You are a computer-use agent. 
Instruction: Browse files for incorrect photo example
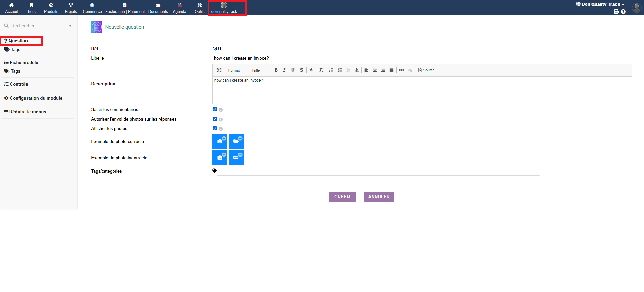click(x=236, y=158)
